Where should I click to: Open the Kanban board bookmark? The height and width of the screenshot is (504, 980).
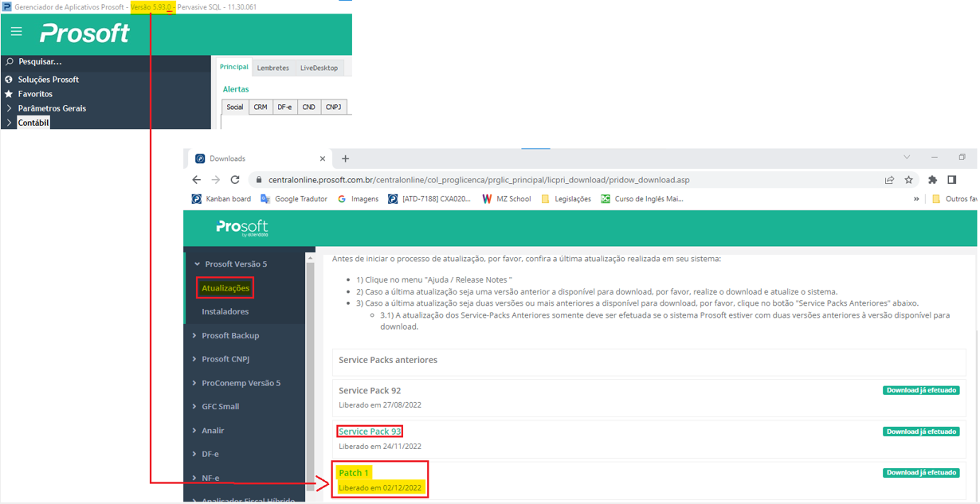(x=221, y=199)
